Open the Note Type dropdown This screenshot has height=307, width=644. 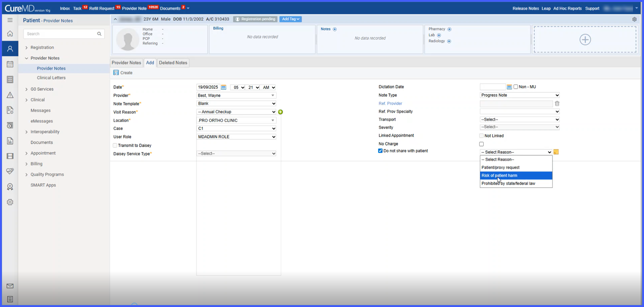pyautogui.click(x=520, y=95)
